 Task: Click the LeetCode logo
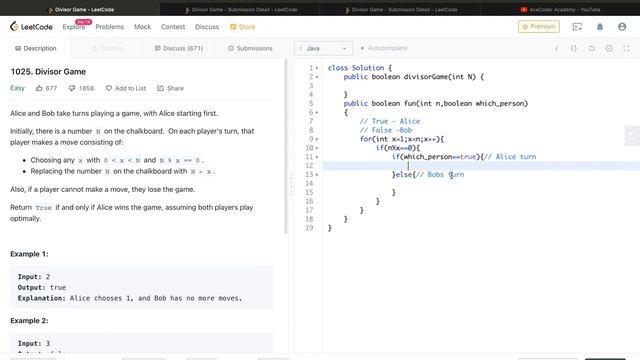(x=31, y=27)
